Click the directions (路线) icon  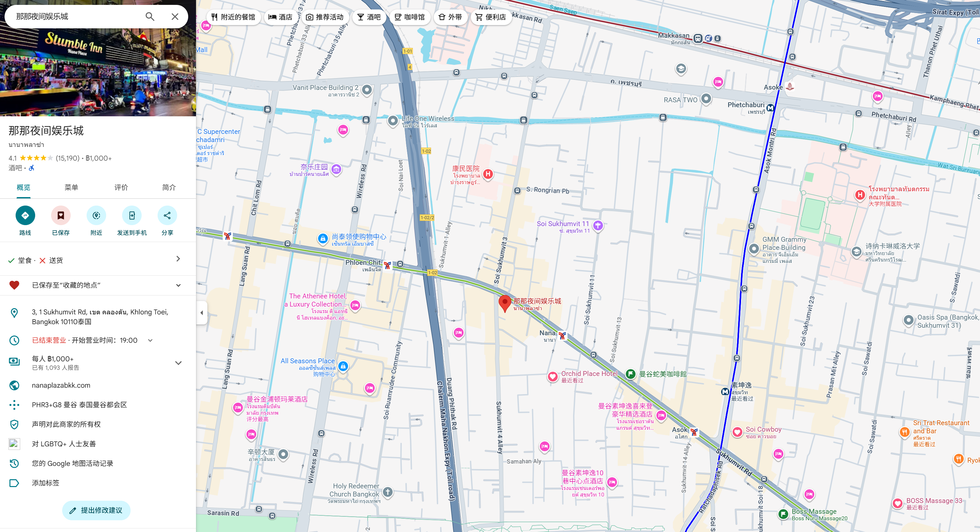pyautogui.click(x=25, y=215)
